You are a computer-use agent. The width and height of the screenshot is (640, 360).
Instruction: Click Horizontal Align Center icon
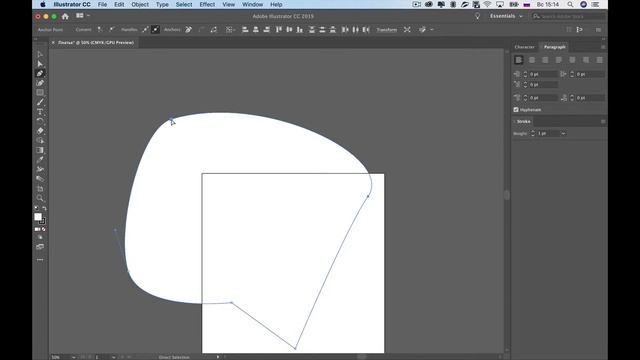click(256, 29)
